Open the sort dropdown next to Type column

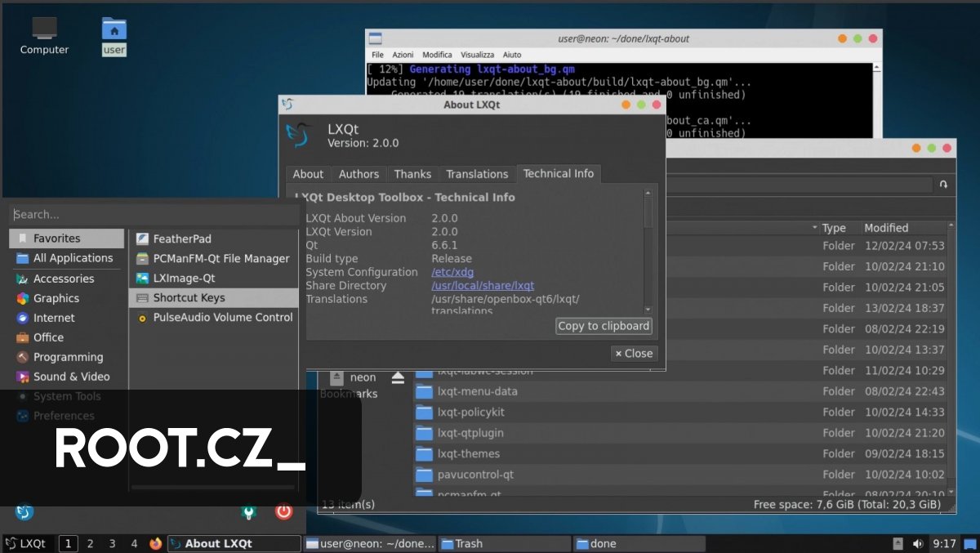814,228
